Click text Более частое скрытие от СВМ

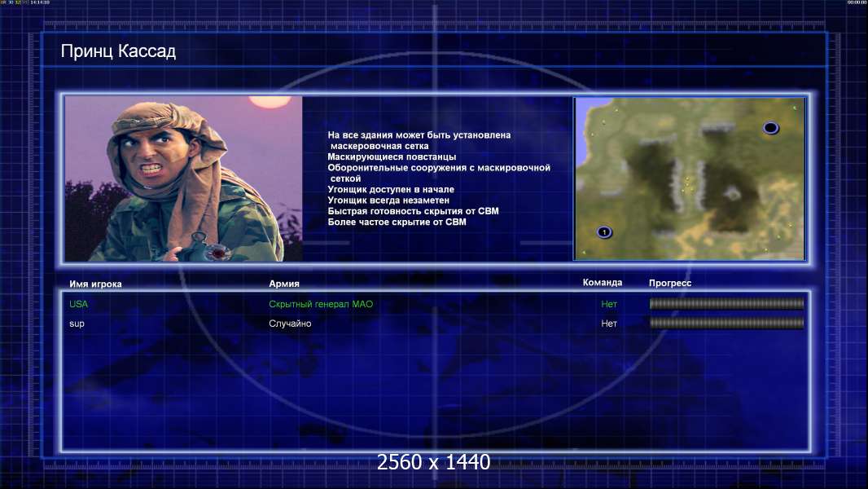point(397,222)
